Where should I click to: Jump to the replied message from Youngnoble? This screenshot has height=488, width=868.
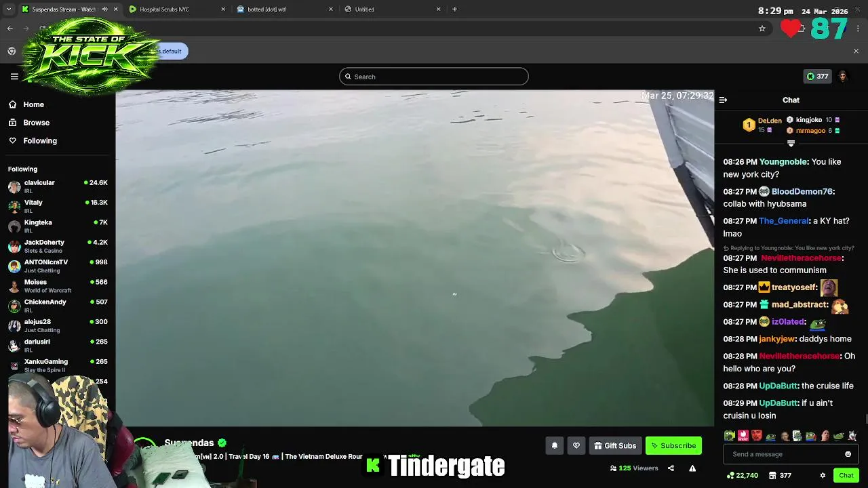pyautogui.click(x=789, y=248)
